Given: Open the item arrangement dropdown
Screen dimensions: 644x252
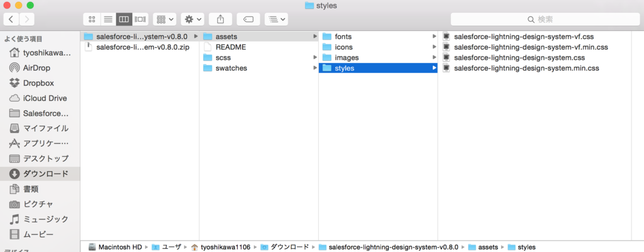Looking at the screenshot, I should pyautogui.click(x=165, y=19).
